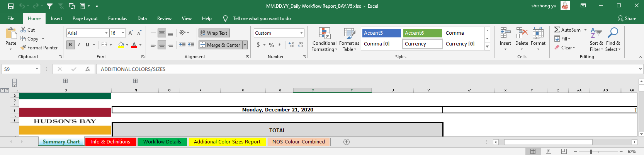
Task: Open the font name dropdown showing Arial
Action: (106, 33)
